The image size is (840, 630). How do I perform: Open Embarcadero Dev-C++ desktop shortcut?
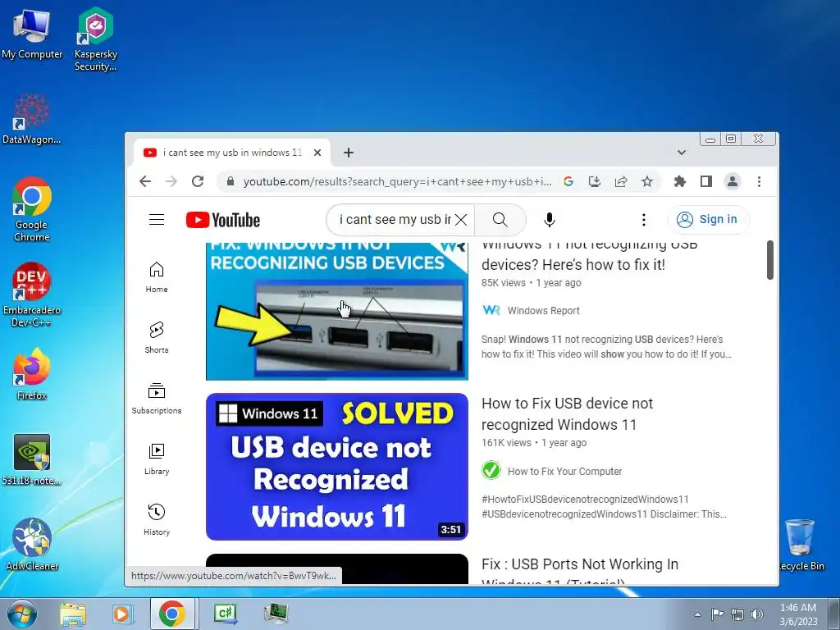(31, 294)
